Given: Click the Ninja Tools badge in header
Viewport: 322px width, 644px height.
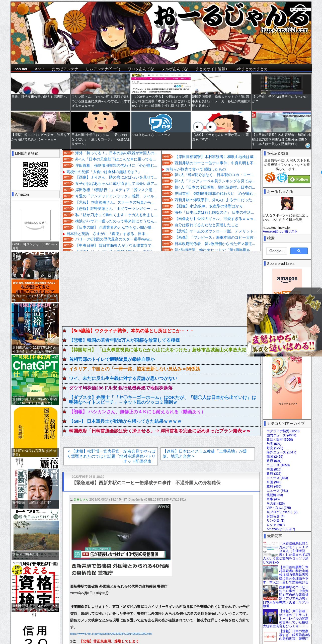Looking at the screenshot, I should [x=300, y=9].
